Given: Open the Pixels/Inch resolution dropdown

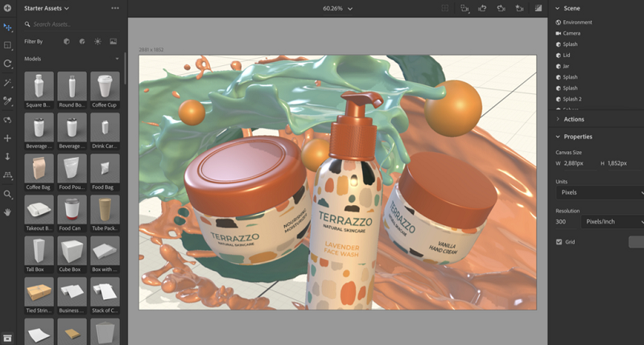Looking at the screenshot, I should (x=613, y=221).
